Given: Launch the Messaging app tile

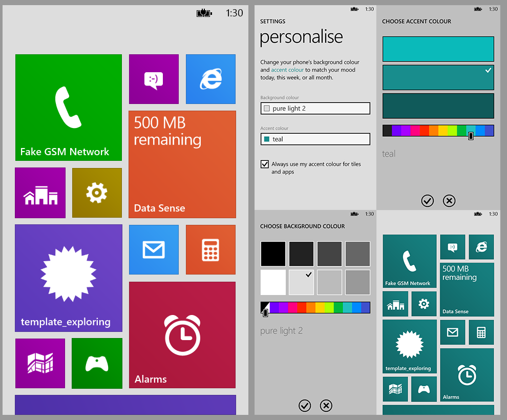Looking at the screenshot, I should click(x=154, y=79).
